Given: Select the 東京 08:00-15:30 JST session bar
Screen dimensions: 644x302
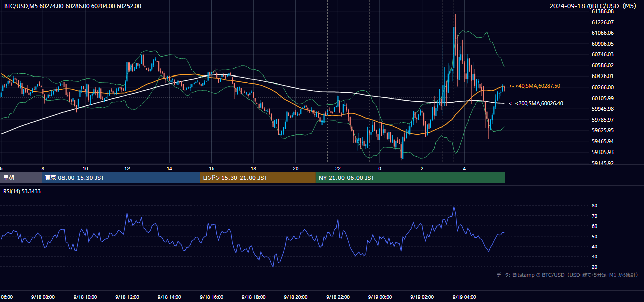Looking at the screenshot, I should pyautogui.click(x=121, y=178).
